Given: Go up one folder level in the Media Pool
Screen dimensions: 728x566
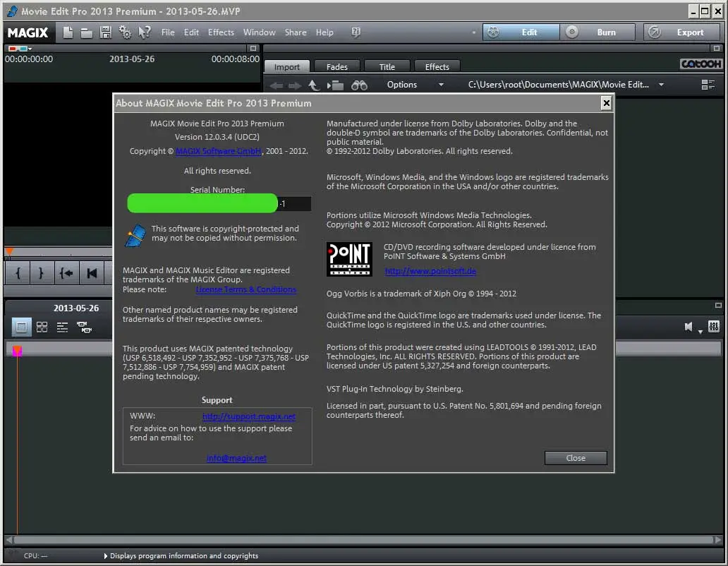Looking at the screenshot, I should click(314, 85).
